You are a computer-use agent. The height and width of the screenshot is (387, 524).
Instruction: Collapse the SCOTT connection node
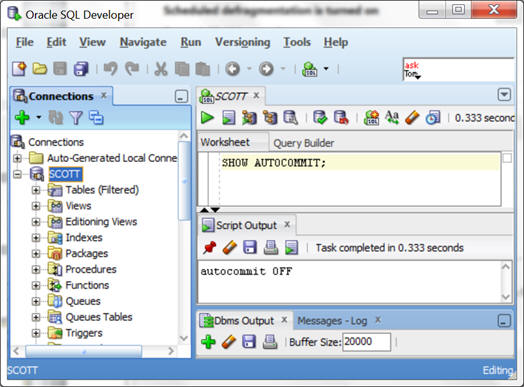(17, 174)
